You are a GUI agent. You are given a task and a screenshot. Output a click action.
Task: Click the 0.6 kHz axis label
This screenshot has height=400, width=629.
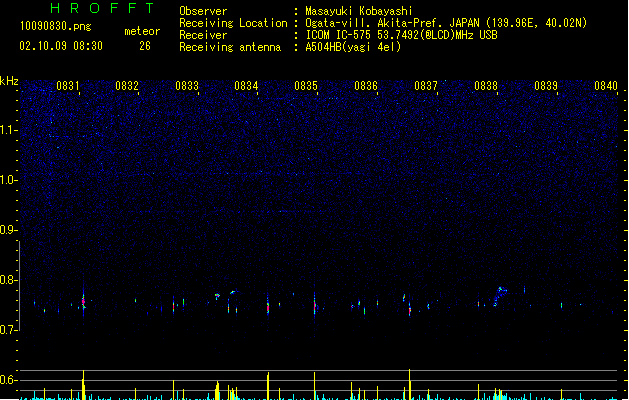pyautogui.click(x=8, y=380)
